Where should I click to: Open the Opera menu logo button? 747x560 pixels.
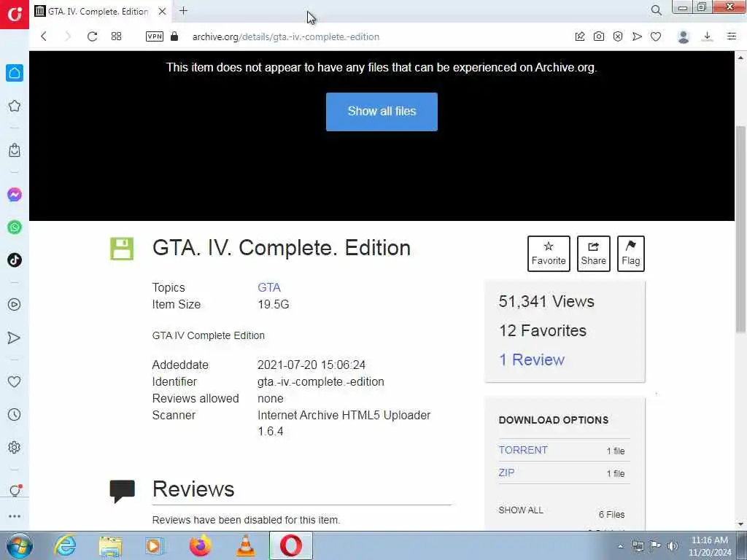[15, 14]
